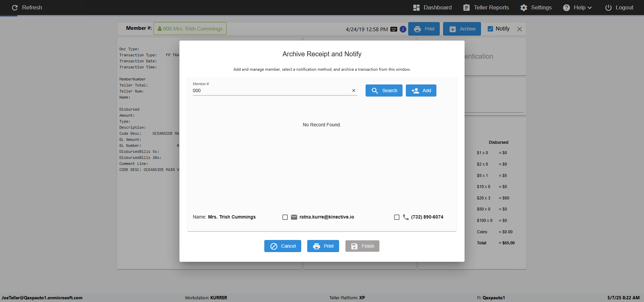Click the email address ratna.kurre@kinective.io
This screenshot has height=302, width=644.
tap(327, 217)
